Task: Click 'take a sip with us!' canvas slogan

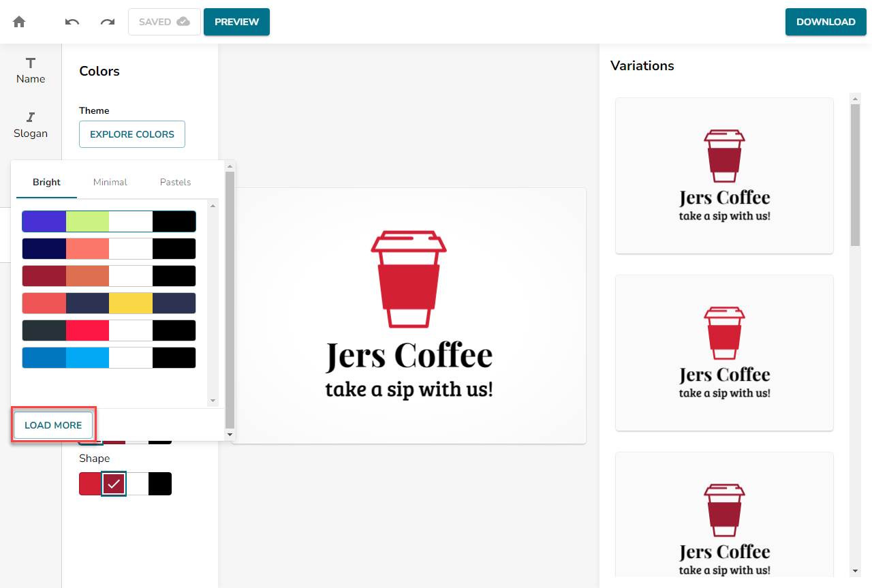Action: pyautogui.click(x=409, y=390)
